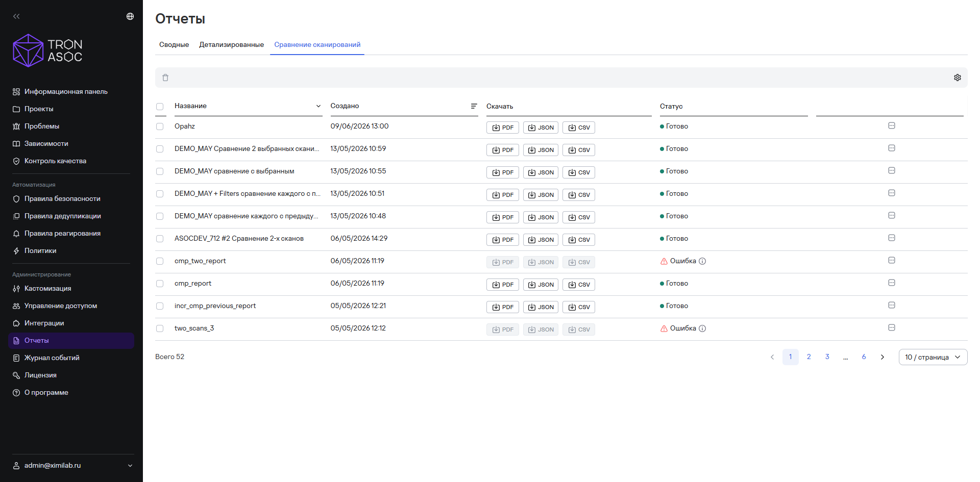Delete selected reports using trash icon
The image size is (980, 482).
pos(165,78)
